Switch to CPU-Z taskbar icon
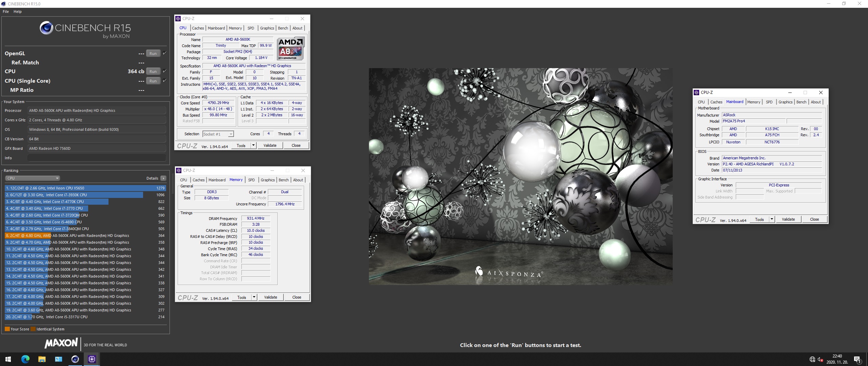Viewport: 868px width, 366px height. point(92,359)
